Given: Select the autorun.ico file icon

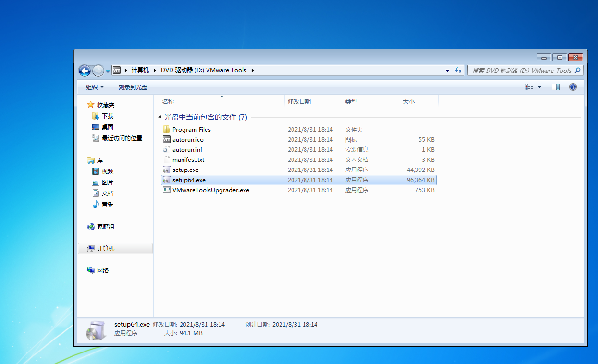Looking at the screenshot, I should point(167,139).
